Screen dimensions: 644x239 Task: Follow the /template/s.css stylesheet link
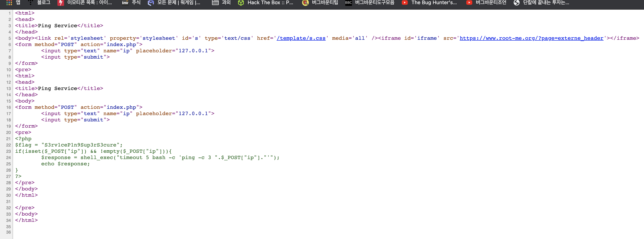(301, 38)
